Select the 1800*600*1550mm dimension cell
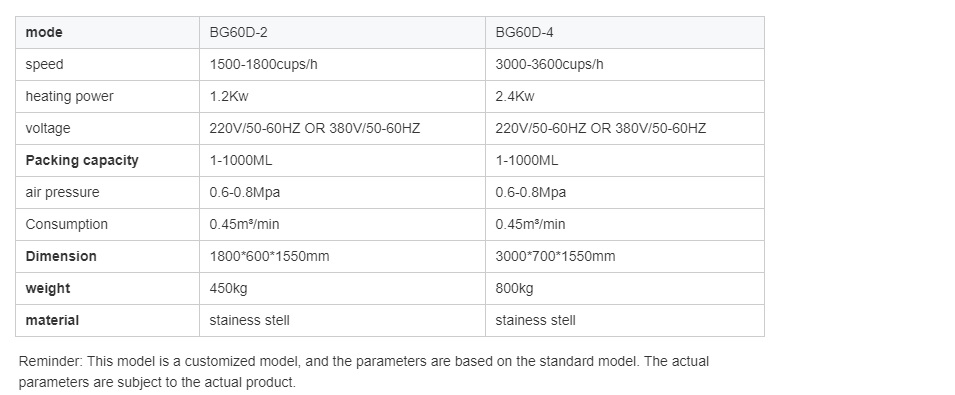 (x=342, y=256)
